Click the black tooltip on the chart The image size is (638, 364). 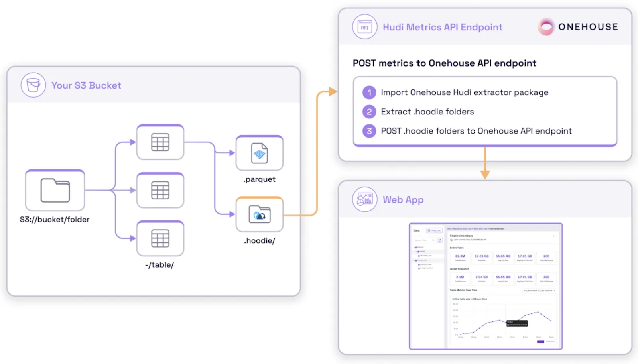pyautogui.click(x=517, y=323)
